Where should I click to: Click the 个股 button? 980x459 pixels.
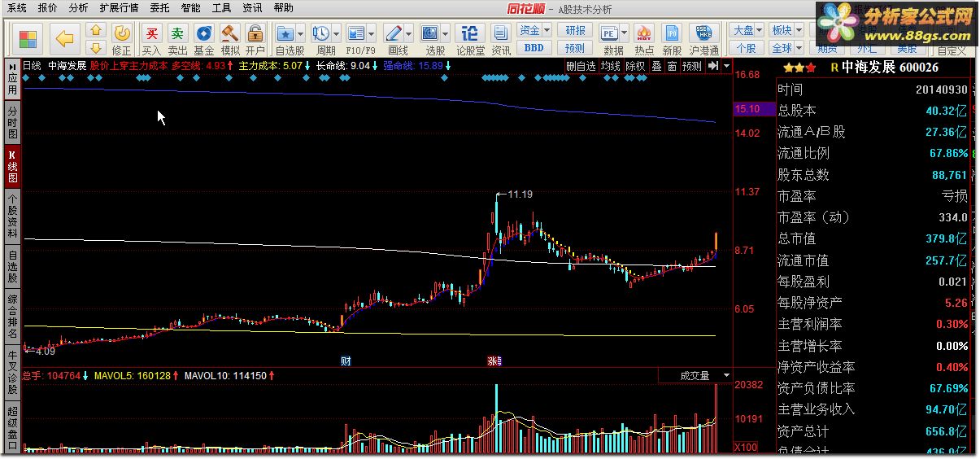(x=746, y=48)
